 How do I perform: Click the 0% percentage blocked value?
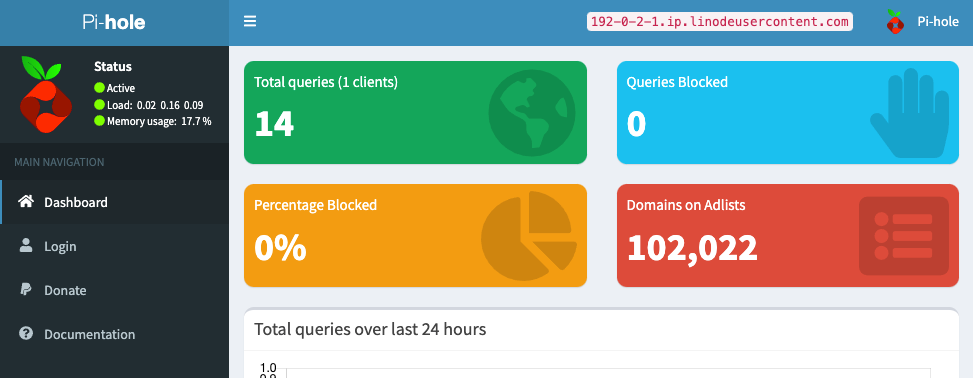point(280,248)
